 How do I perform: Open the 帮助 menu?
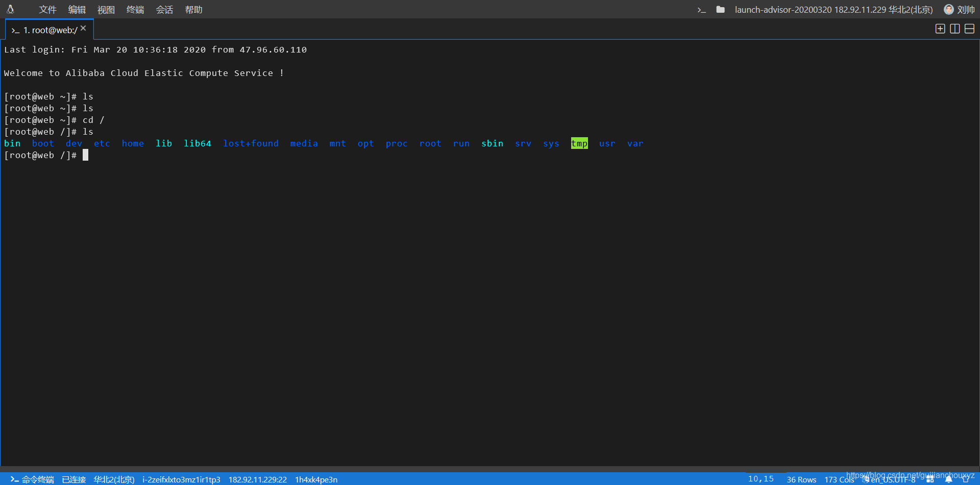[193, 10]
